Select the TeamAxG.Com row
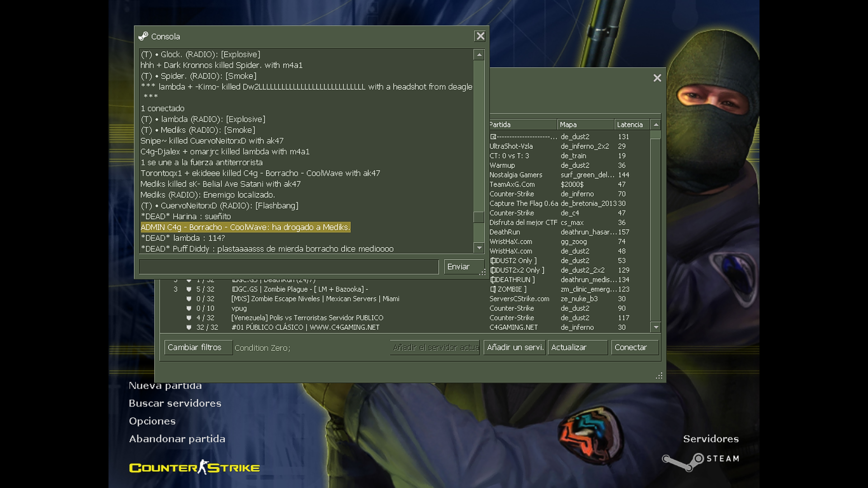Image resolution: width=868 pixels, height=488 pixels. coord(570,184)
